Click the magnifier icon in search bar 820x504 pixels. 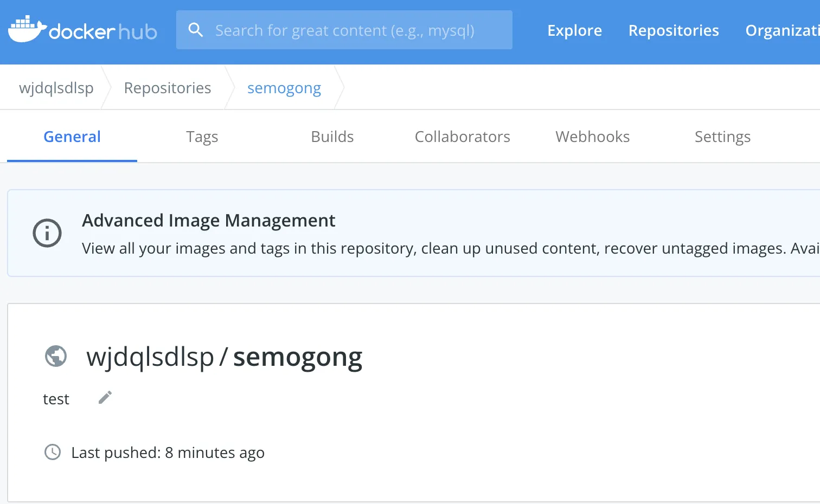[196, 30]
